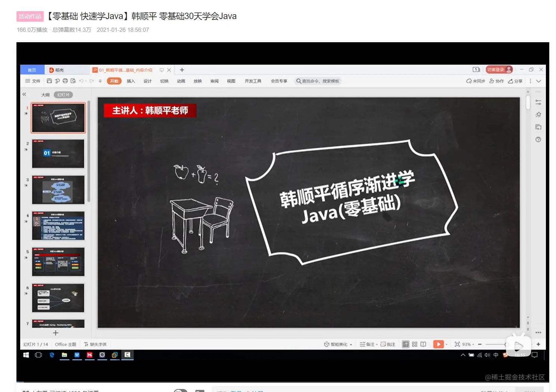Click the 批注 comments button
This screenshot has width=556, height=392.
388,344
